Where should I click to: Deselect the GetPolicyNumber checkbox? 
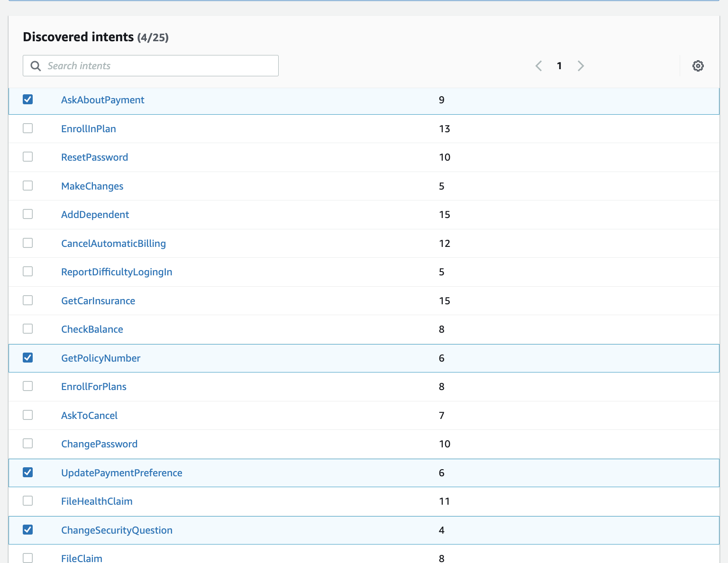click(28, 358)
